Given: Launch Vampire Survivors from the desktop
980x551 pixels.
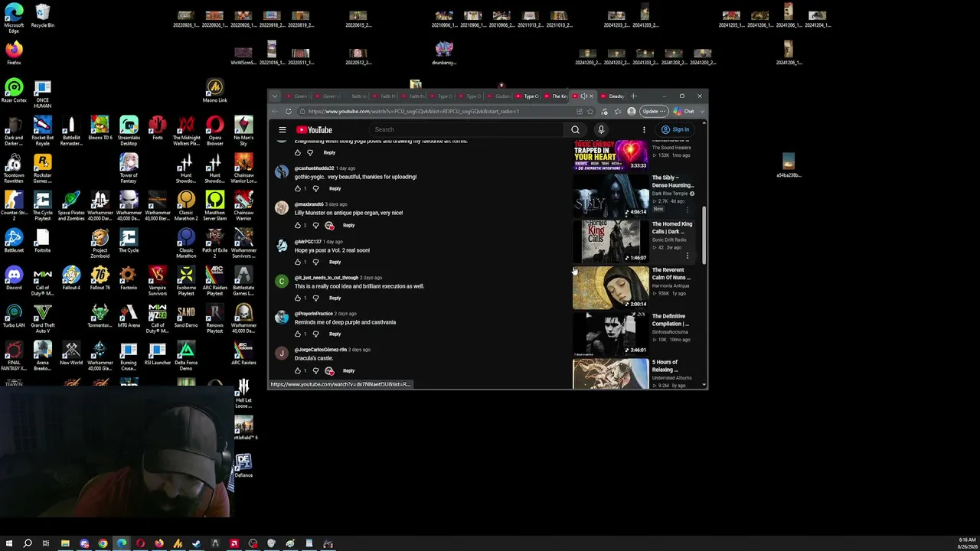Looking at the screenshot, I should point(158,279).
